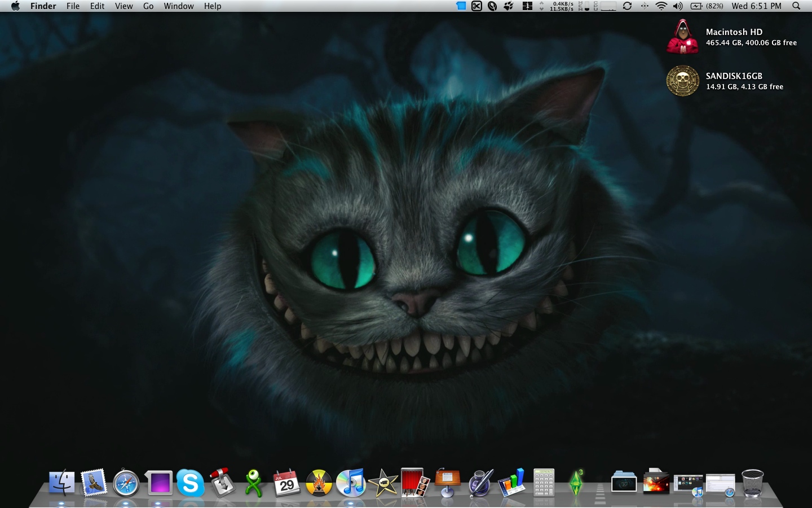Click the scissors clipboard menu bar icon
Image resolution: width=812 pixels, height=508 pixels.
click(x=476, y=6)
